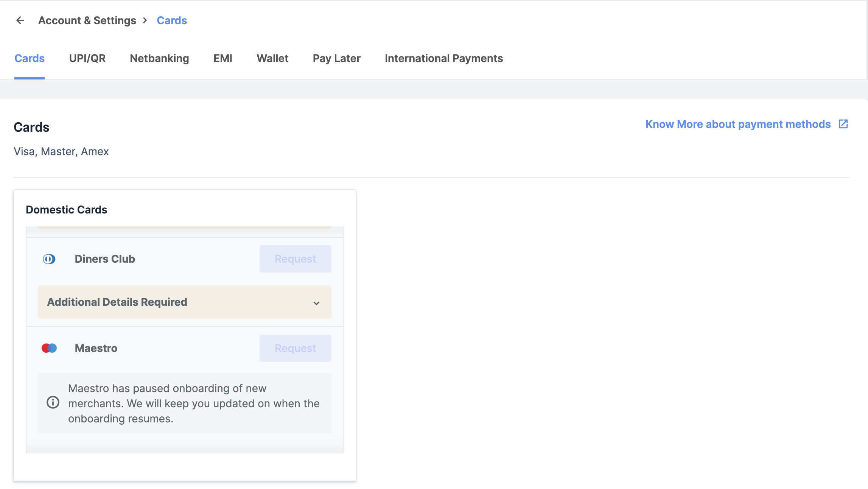Click the Maestro logo icon
The image size is (868, 489).
tap(50, 348)
